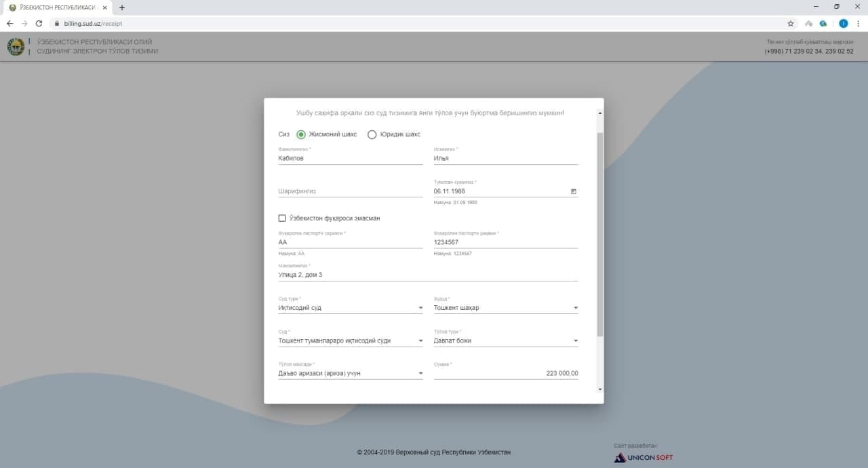Viewport: 868px width, 468px height.
Task: Click the Шарифингиз patronymic input field
Action: (x=351, y=191)
